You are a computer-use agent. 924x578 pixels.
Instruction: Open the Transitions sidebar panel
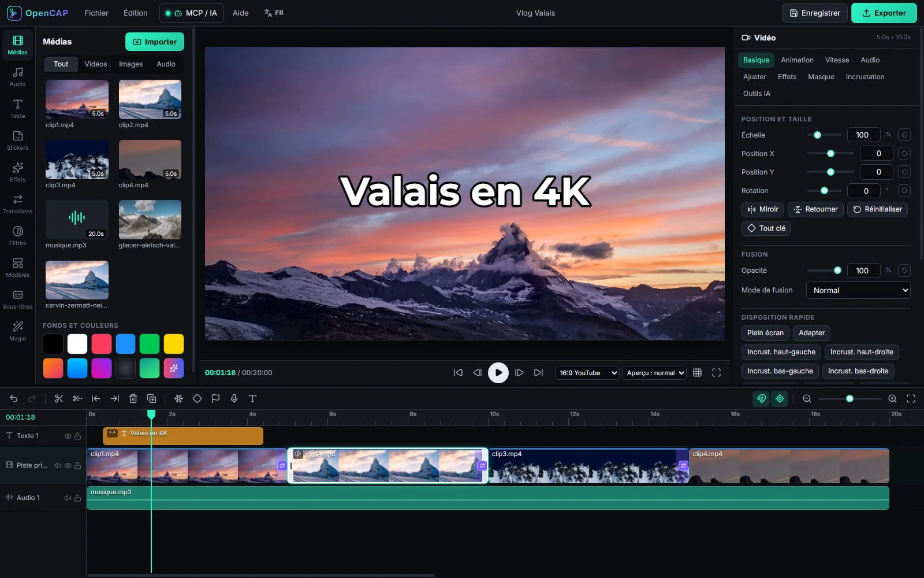click(x=18, y=204)
